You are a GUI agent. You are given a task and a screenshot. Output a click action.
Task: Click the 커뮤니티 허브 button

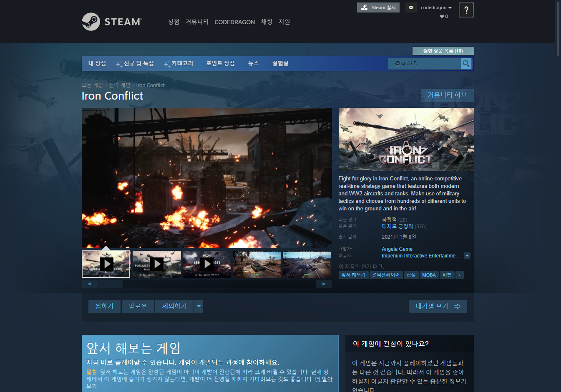coord(447,95)
